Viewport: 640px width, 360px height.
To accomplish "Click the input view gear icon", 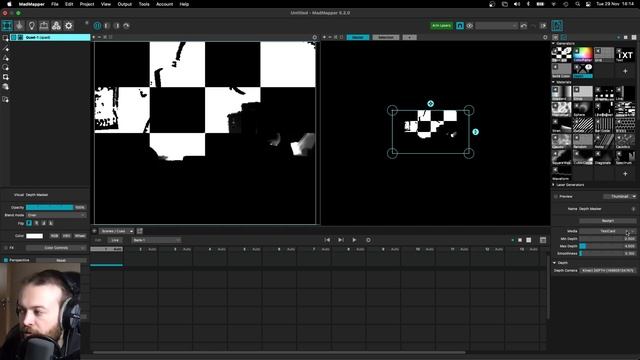I will pyautogui.click(x=314, y=37).
